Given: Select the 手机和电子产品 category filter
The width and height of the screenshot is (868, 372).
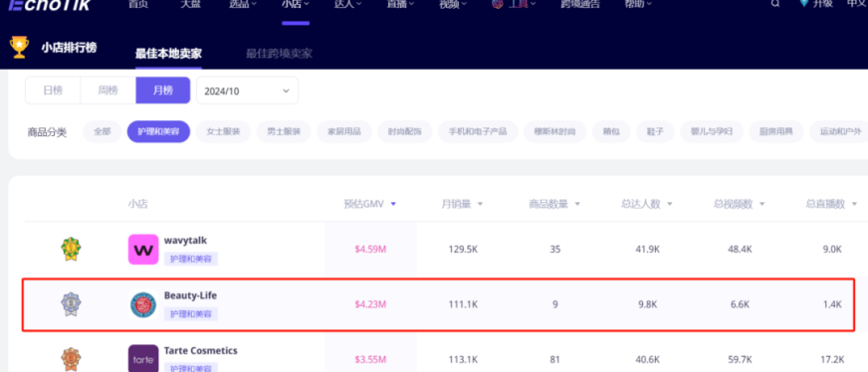Looking at the screenshot, I should (x=478, y=132).
